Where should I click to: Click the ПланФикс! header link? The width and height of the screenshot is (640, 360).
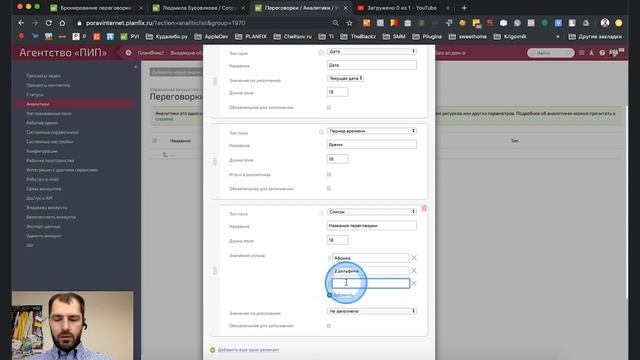[151, 53]
